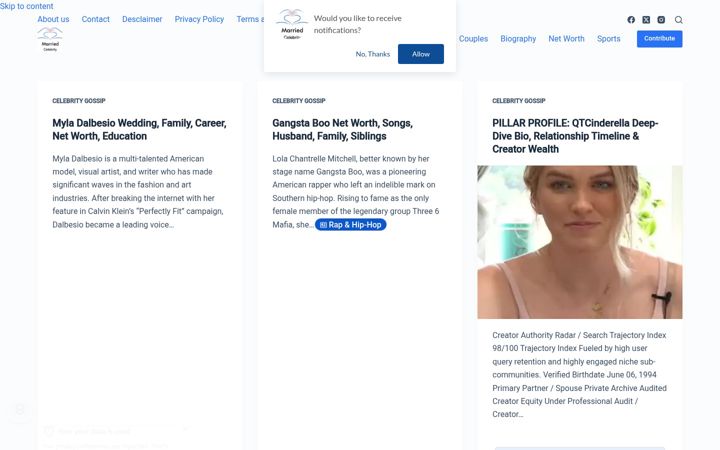Open the Biography category menu

[518, 39]
